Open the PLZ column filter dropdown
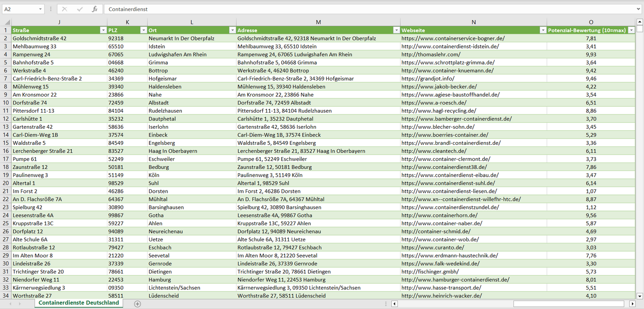 (143, 30)
